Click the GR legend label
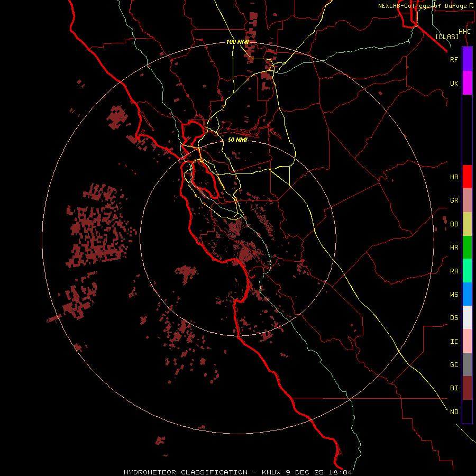This screenshot has height=476, width=476. (x=454, y=200)
